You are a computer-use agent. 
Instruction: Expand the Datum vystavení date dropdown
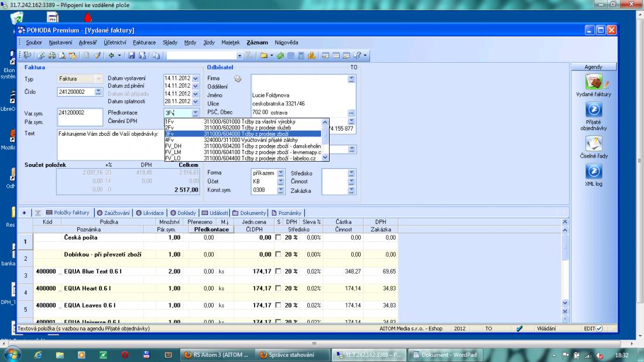[x=196, y=78]
